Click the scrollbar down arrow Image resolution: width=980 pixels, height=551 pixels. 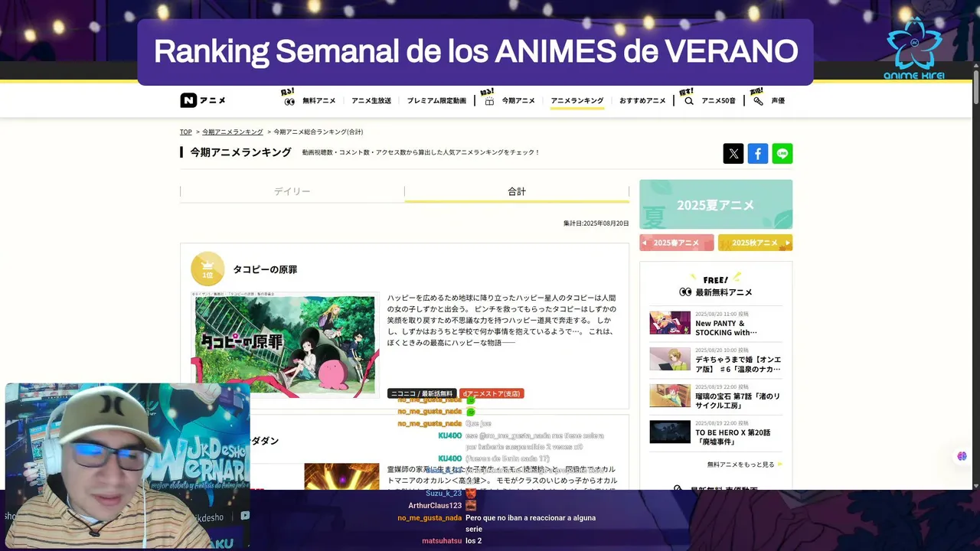point(975,485)
